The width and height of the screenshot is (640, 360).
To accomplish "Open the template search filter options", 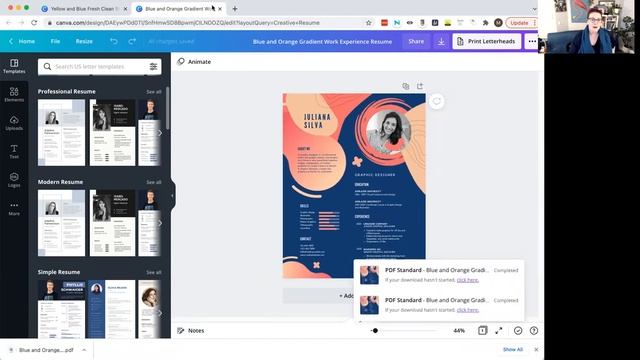I will point(153,67).
